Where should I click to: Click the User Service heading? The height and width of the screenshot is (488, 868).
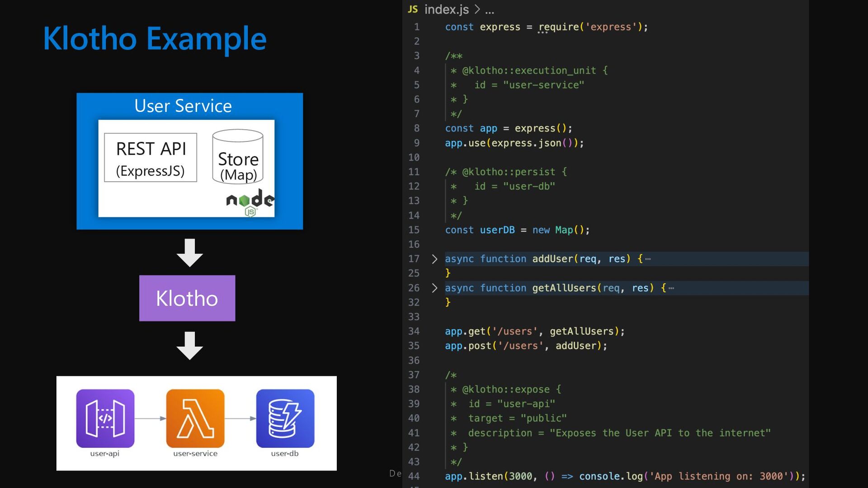pos(183,106)
